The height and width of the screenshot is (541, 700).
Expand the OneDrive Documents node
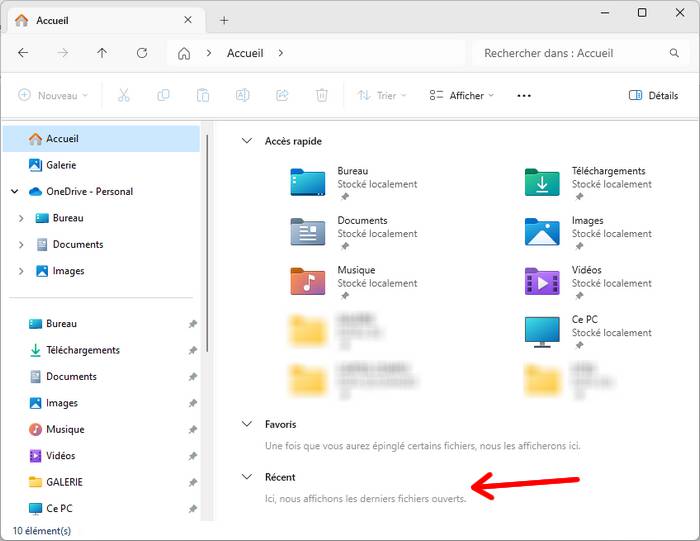click(21, 245)
